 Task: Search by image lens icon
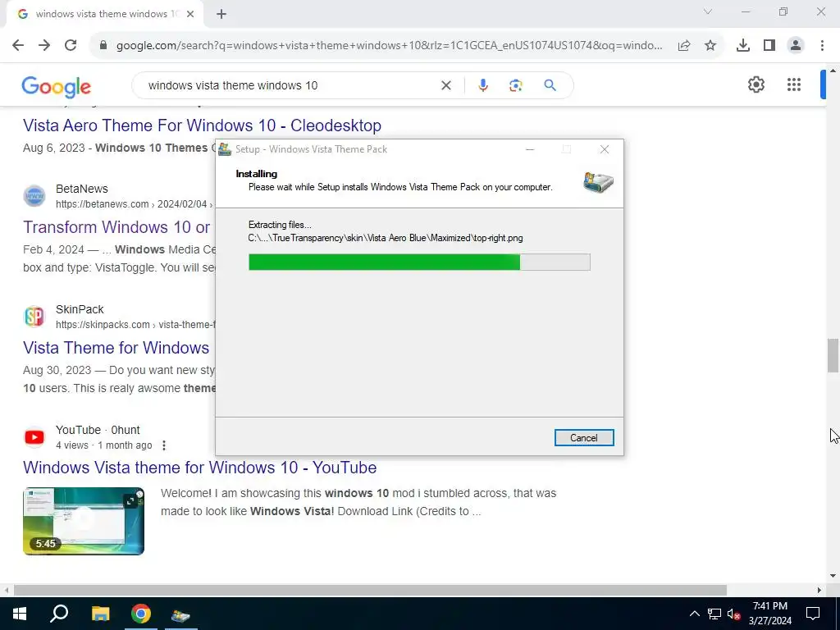click(515, 85)
